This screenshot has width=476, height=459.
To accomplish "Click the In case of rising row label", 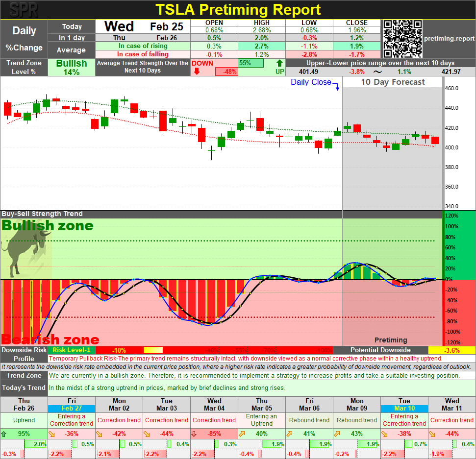I will point(143,46).
